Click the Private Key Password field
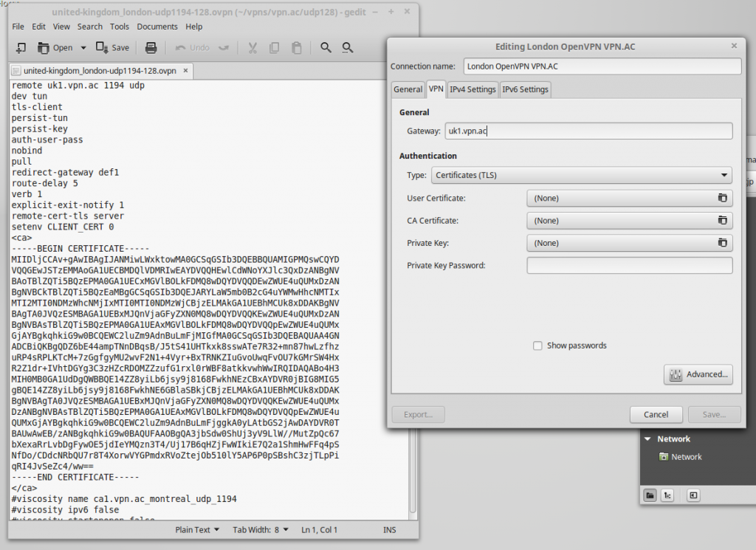The height and width of the screenshot is (550, 756). 629,266
